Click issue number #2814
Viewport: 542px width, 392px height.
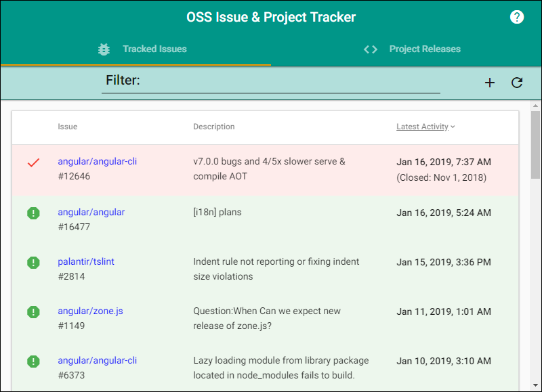coord(71,276)
